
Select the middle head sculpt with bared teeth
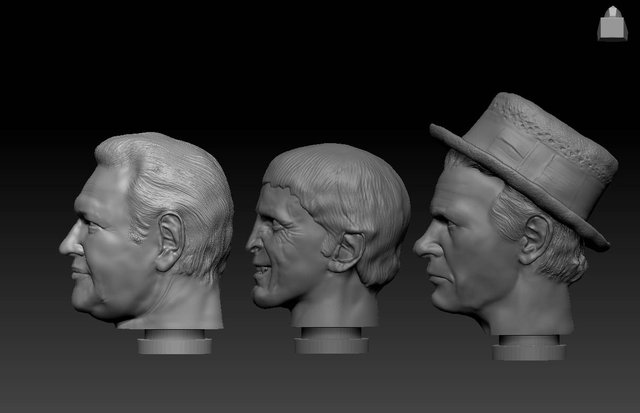[x=328, y=248]
